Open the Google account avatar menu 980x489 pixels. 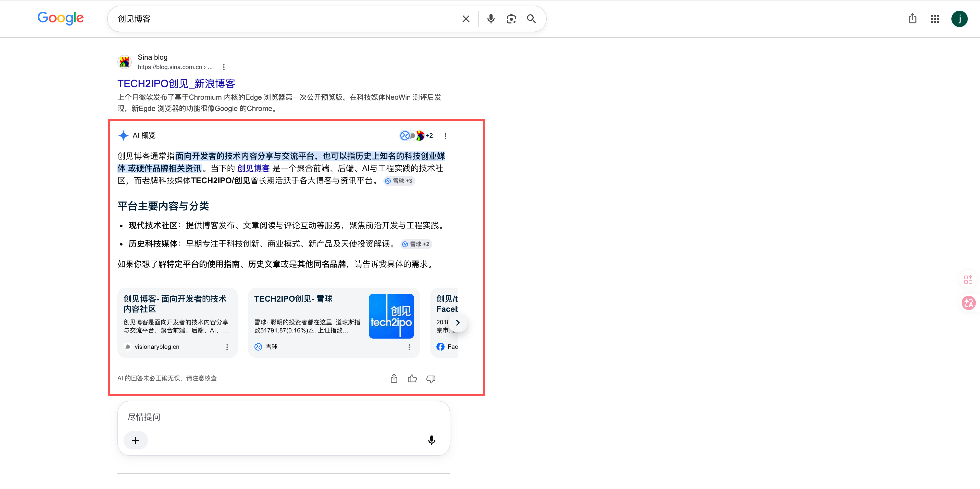960,19
